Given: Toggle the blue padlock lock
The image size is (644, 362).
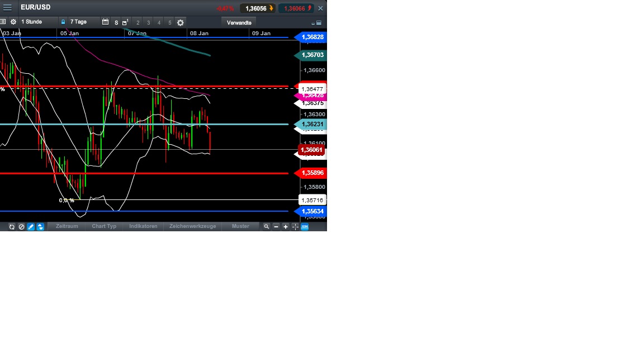Looking at the screenshot, I should click(63, 22).
